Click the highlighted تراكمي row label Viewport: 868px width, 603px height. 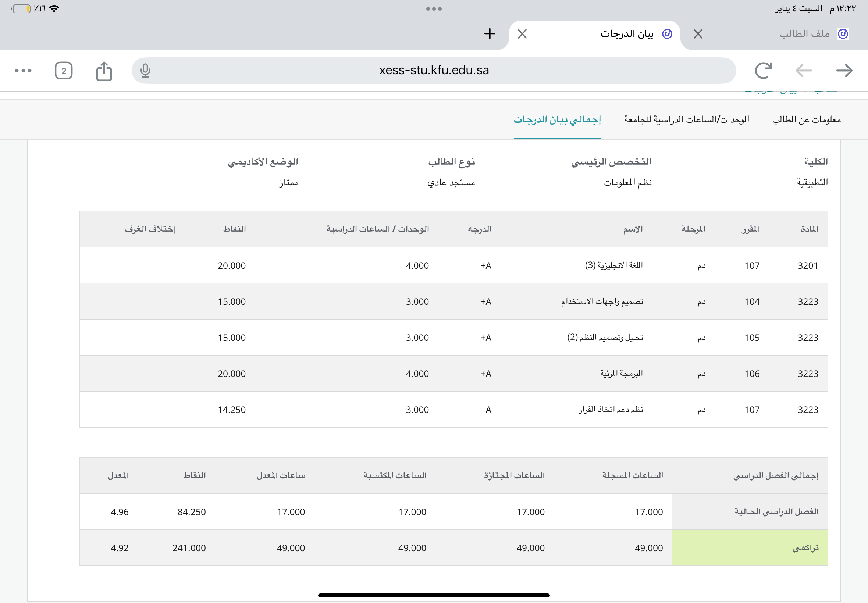(805, 548)
